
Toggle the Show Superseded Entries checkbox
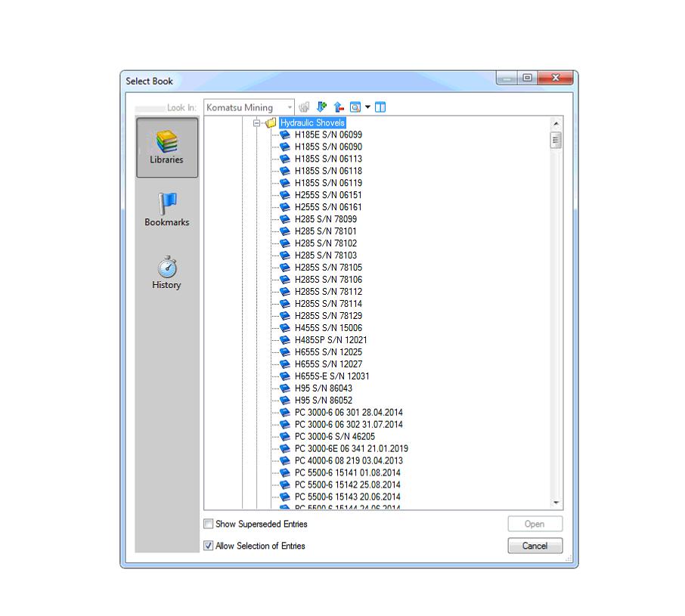click(208, 524)
